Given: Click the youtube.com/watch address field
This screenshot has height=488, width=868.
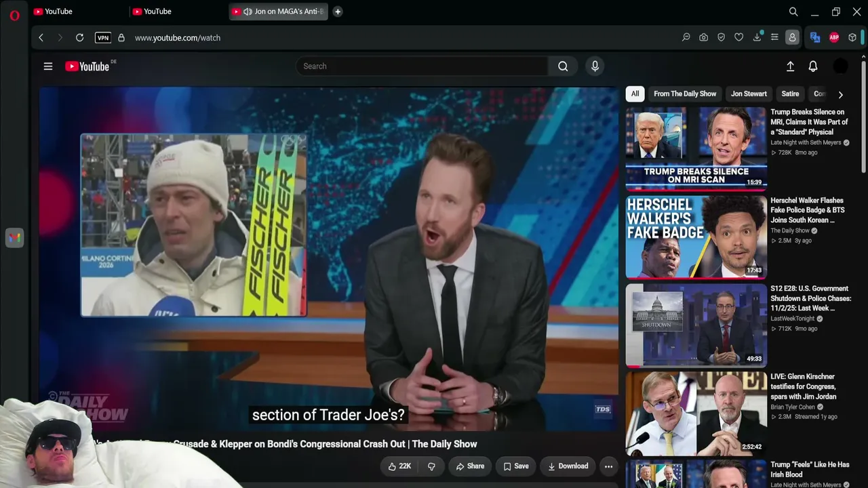Looking at the screenshot, I should [178, 38].
